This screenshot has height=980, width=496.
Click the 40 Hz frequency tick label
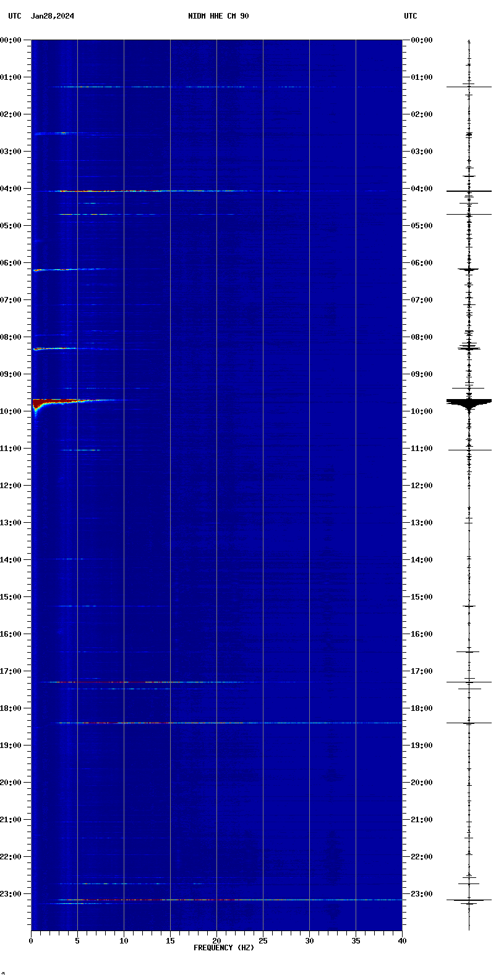tap(402, 941)
